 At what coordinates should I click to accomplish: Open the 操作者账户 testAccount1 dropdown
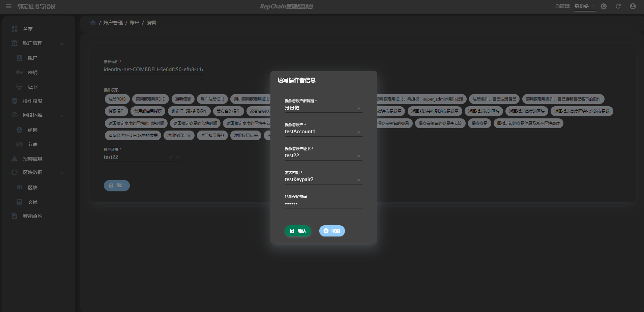323,132
